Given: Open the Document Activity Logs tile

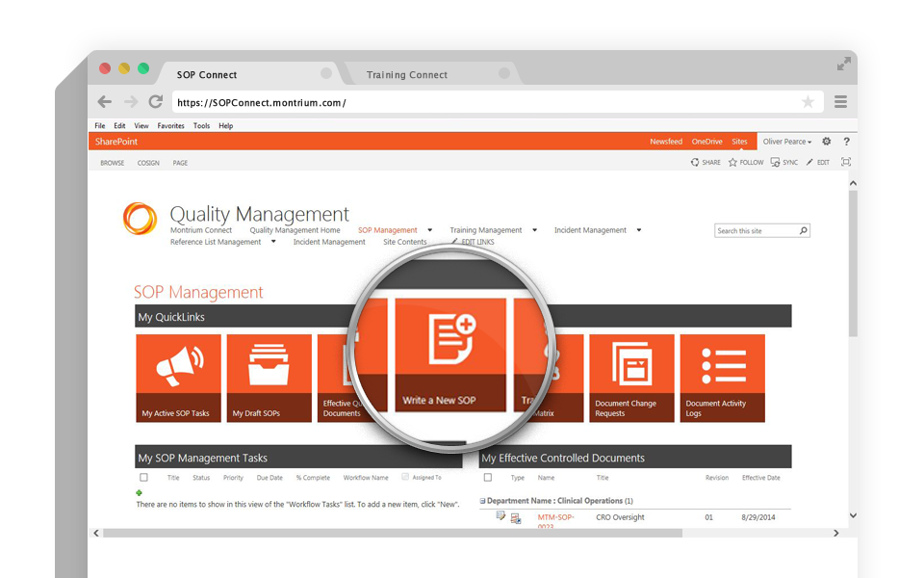Looking at the screenshot, I should coord(723,378).
